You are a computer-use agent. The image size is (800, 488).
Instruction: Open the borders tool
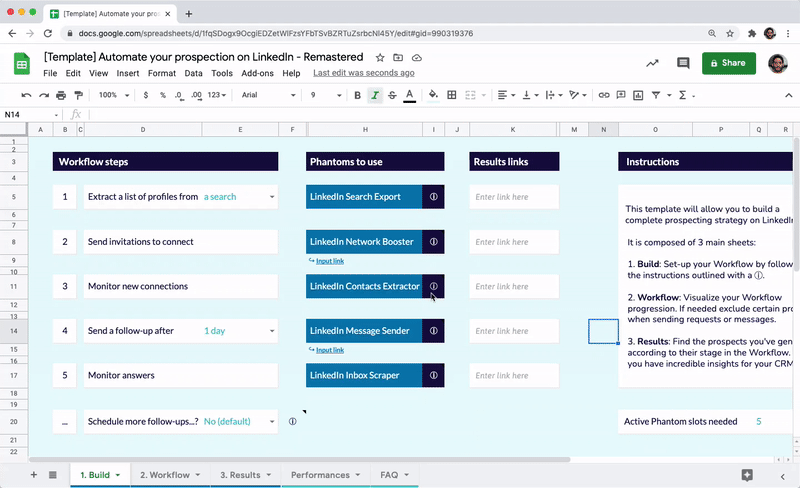click(x=452, y=95)
